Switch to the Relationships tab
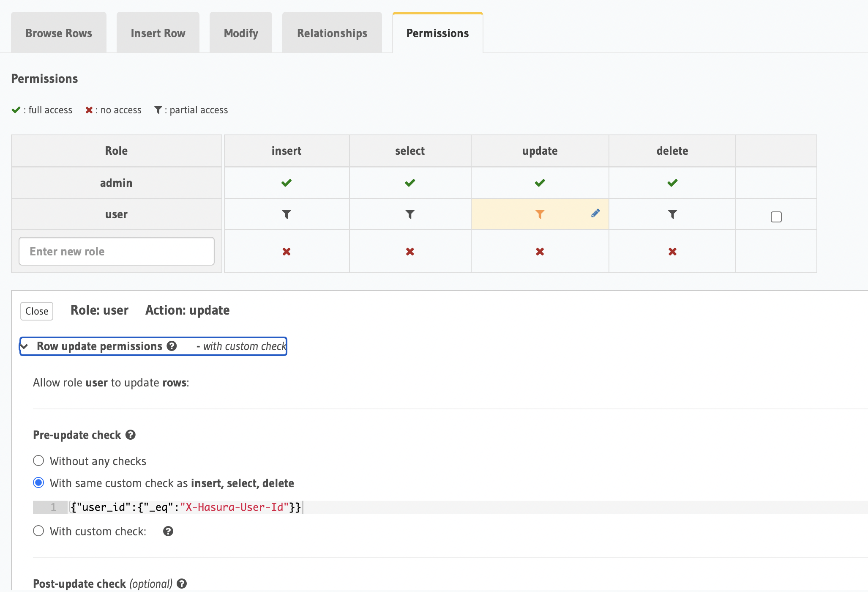Viewport: 868px width, 592px height. pyautogui.click(x=332, y=33)
